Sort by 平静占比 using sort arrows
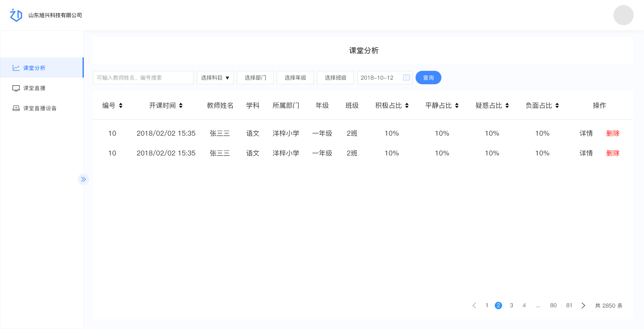644x329 pixels. 457,105
